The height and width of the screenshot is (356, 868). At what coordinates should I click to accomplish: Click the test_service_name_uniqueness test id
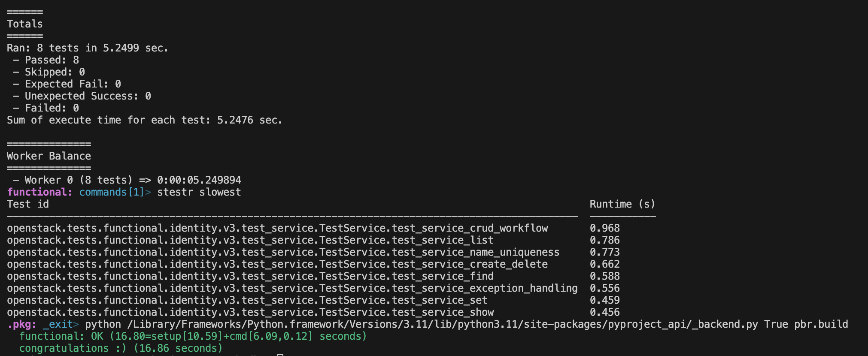point(283,252)
